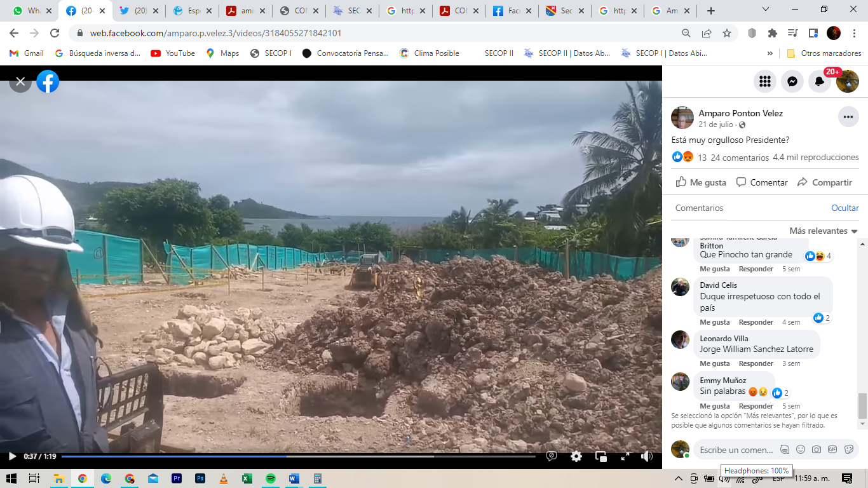Viewport: 868px width, 488px height.
Task: Open Excel from taskbar
Action: tap(247, 478)
